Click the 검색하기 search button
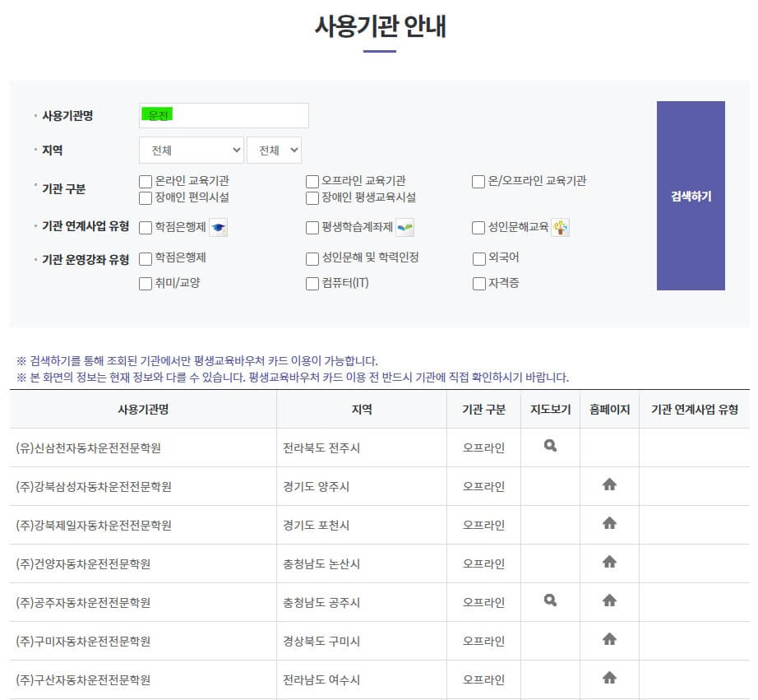Screen dimensions: 758x700 (x=690, y=195)
